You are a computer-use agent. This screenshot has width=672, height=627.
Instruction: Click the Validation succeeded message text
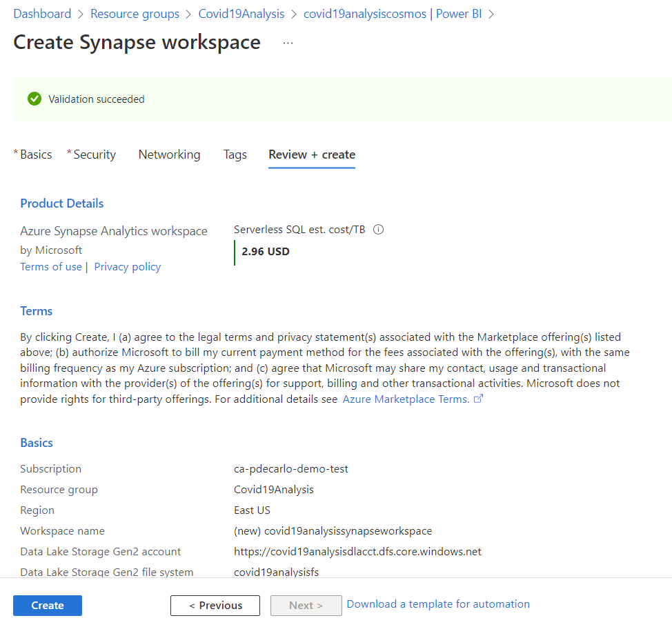97,99
